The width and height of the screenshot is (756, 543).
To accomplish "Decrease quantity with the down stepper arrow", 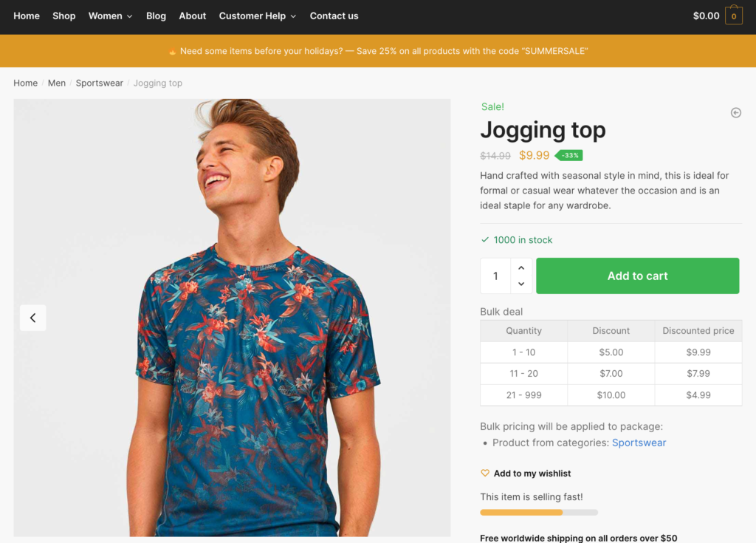I will click(521, 284).
